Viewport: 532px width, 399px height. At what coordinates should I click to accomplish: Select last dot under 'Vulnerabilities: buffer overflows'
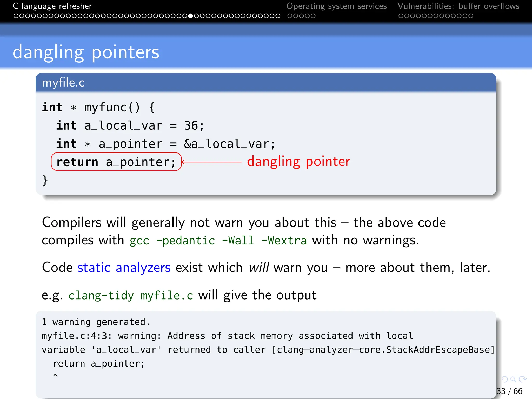click(x=471, y=16)
